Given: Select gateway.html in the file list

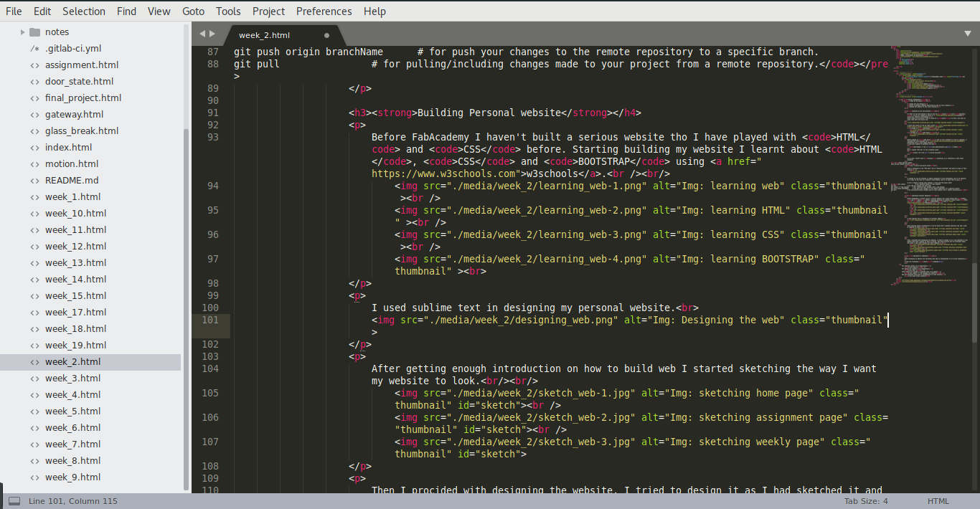Looking at the screenshot, I should tap(74, 114).
